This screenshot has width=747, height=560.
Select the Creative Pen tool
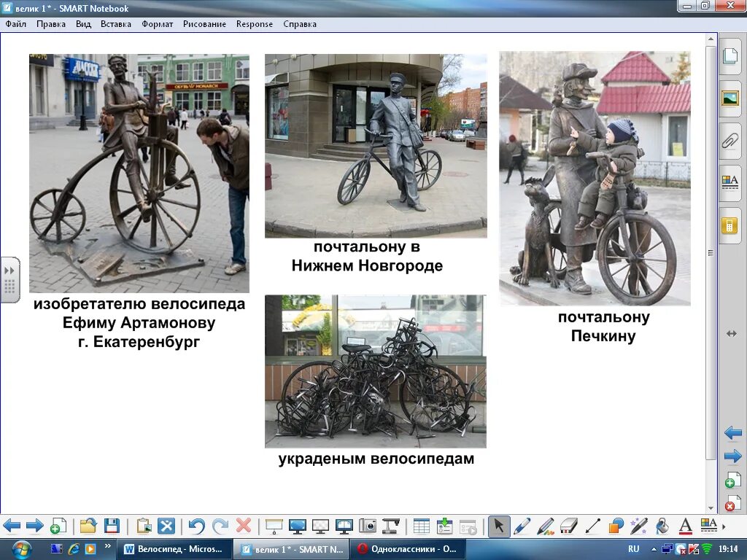[546, 526]
